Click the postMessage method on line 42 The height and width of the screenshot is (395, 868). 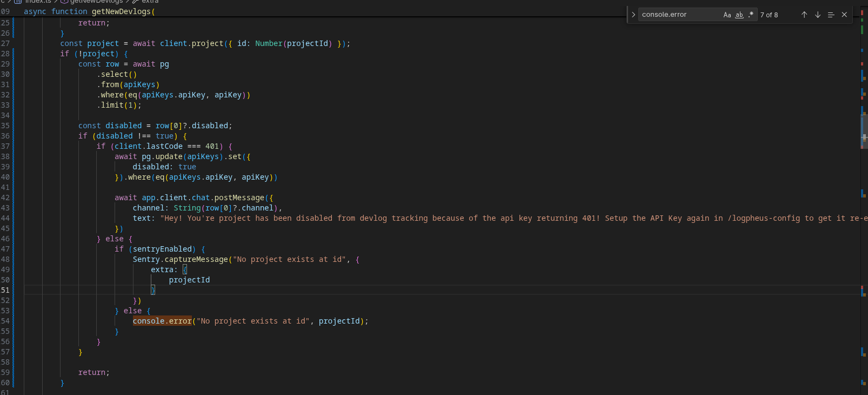239,198
